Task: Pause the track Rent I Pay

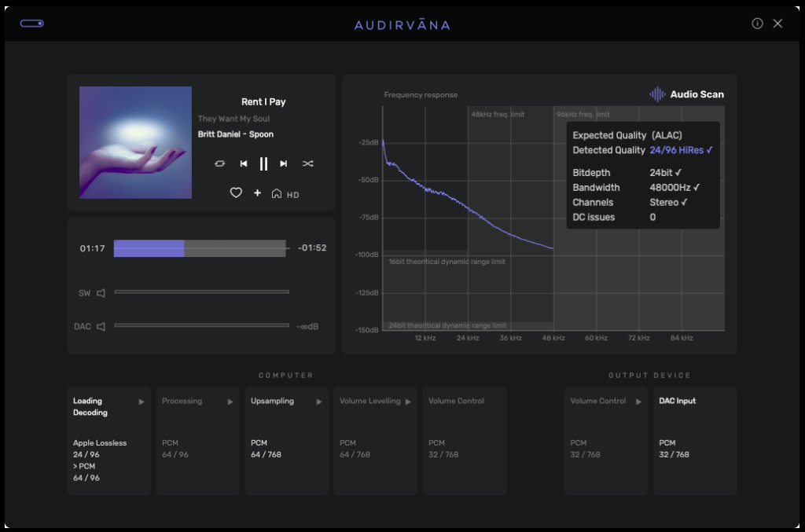Action: click(263, 163)
